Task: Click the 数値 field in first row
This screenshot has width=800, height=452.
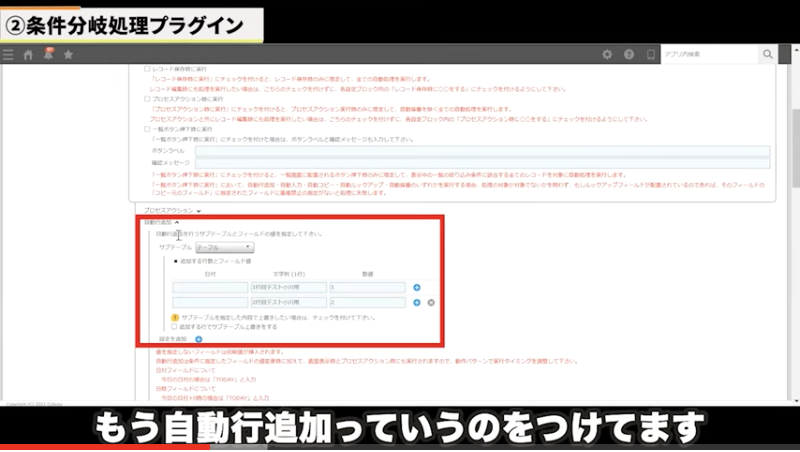Action: [367, 287]
